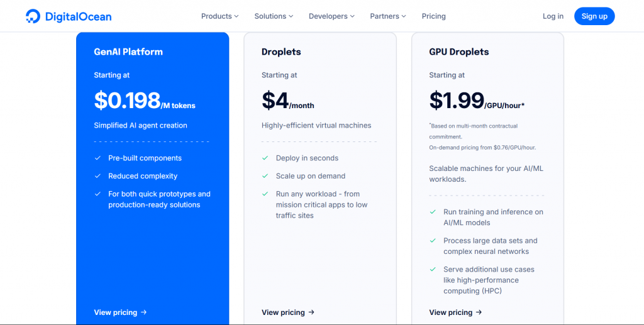Click checkmark icon beside Pre-built components

(97, 158)
